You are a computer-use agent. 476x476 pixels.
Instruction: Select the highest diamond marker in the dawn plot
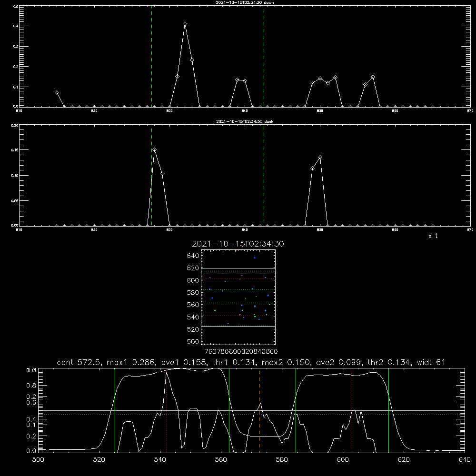[x=185, y=24]
